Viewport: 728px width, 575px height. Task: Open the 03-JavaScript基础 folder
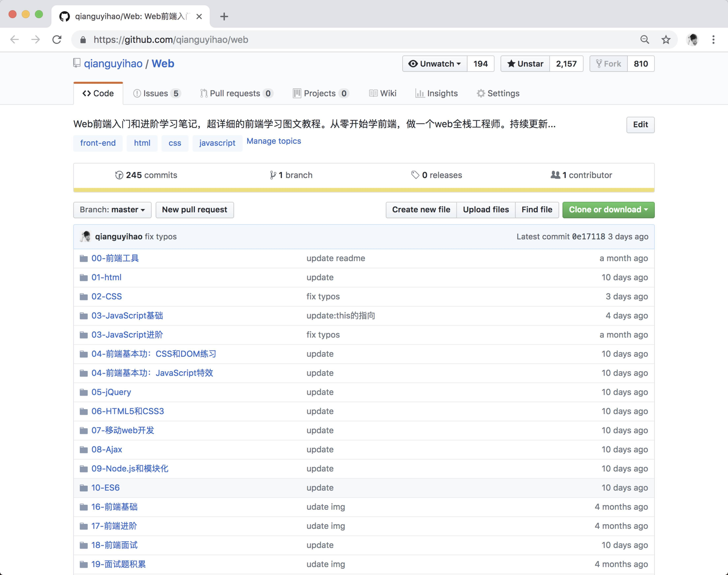click(127, 316)
